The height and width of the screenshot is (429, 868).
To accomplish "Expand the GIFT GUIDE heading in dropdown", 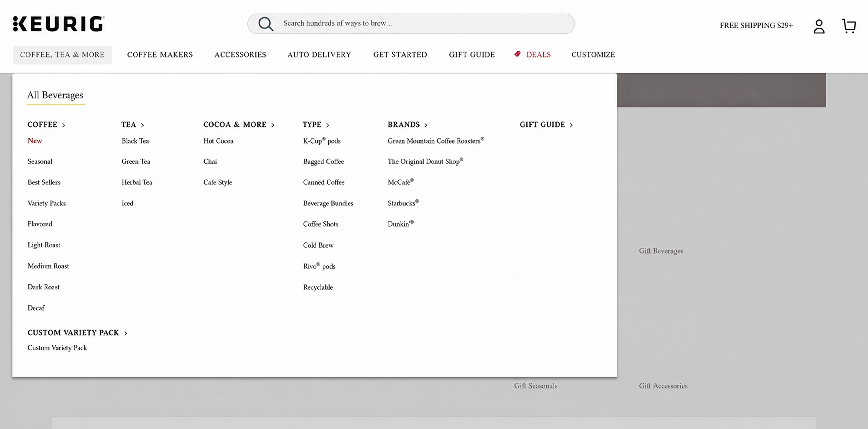I will [x=546, y=124].
